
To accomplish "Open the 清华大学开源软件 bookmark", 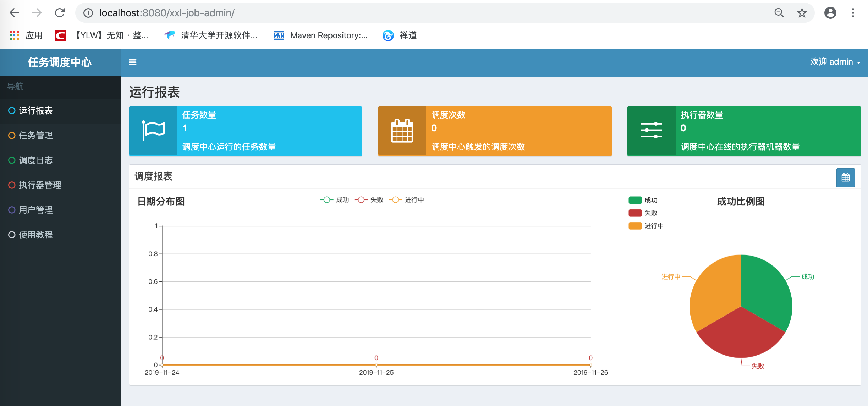I will coord(211,35).
